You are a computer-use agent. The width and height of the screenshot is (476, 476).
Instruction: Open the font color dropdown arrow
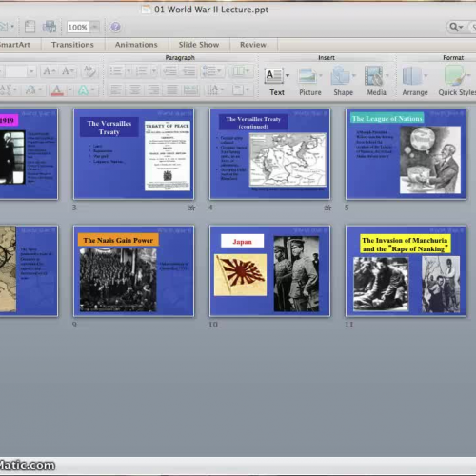(69, 90)
